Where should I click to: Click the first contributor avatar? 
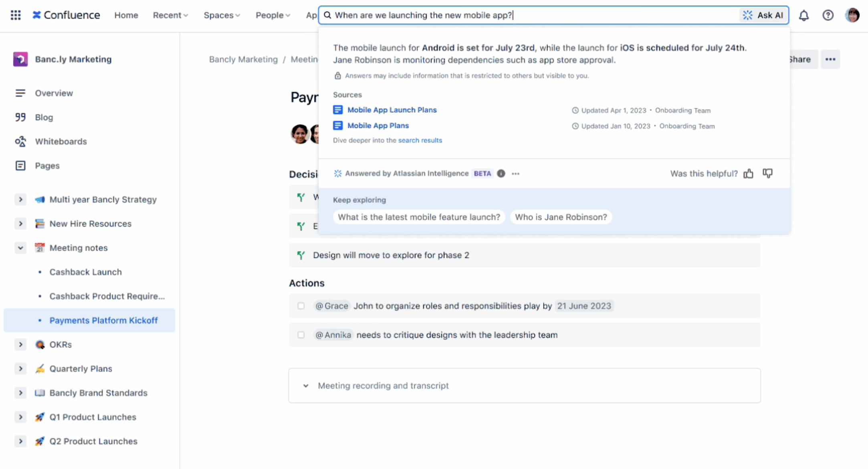pos(300,133)
